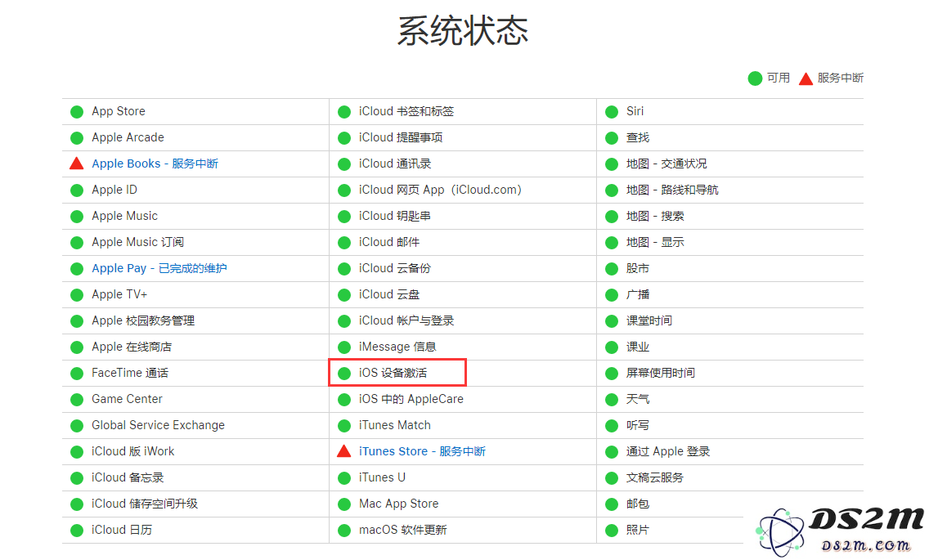Select the iCloud 日历 entry
Image resolution: width=938 pixels, height=560 pixels.
click(x=121, y=530)
